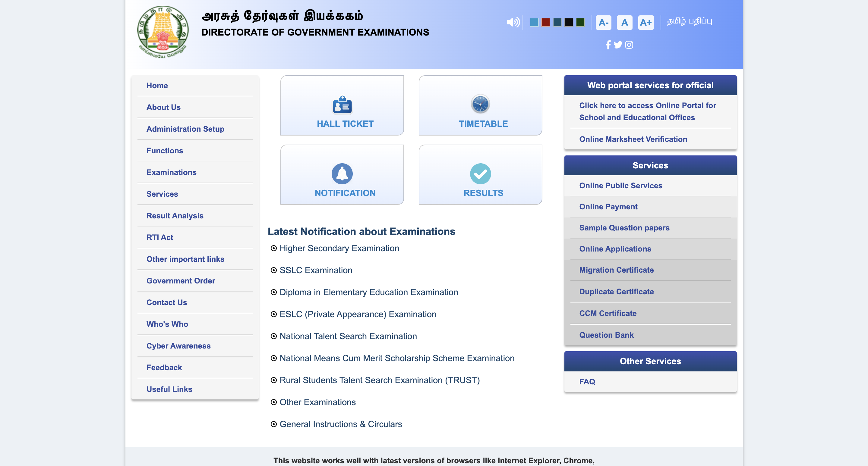
Task: Expand National Talent Search Examination item
Action: [348, 336]
